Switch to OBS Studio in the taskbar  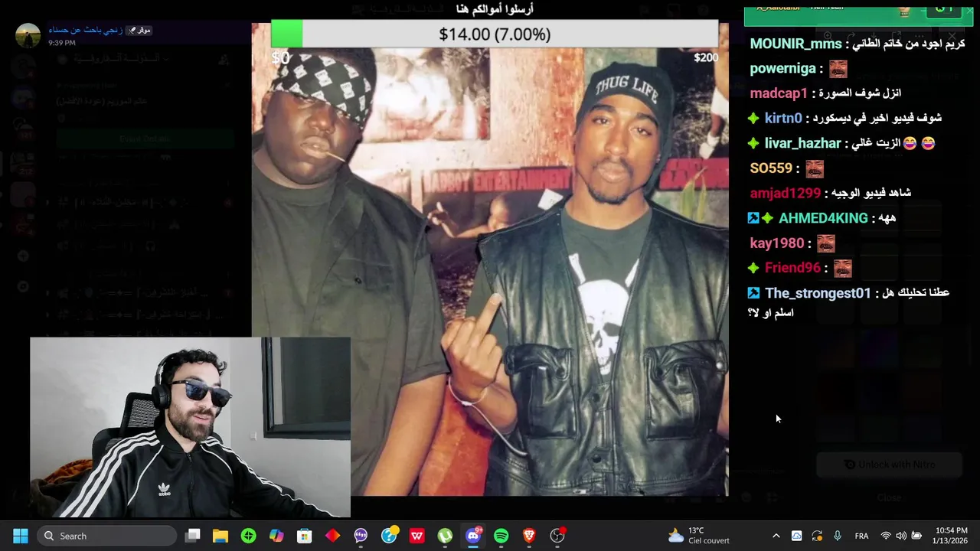pos(557,536)
